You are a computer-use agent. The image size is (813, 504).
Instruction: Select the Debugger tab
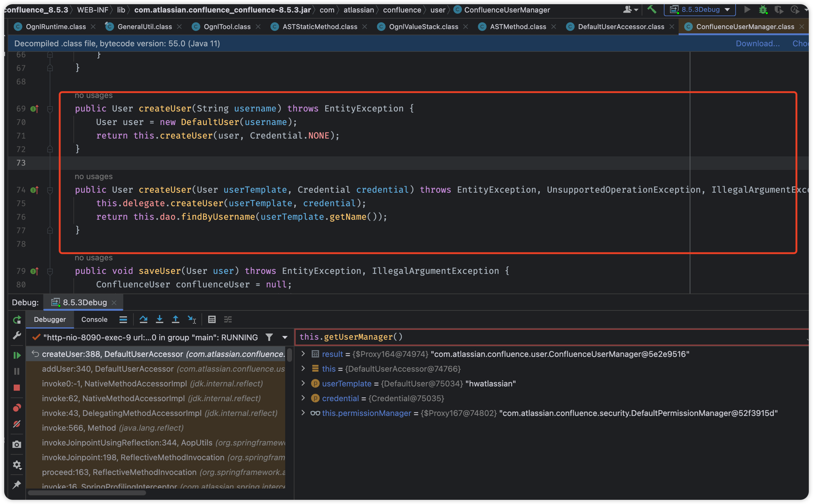(x=50, y=320)
